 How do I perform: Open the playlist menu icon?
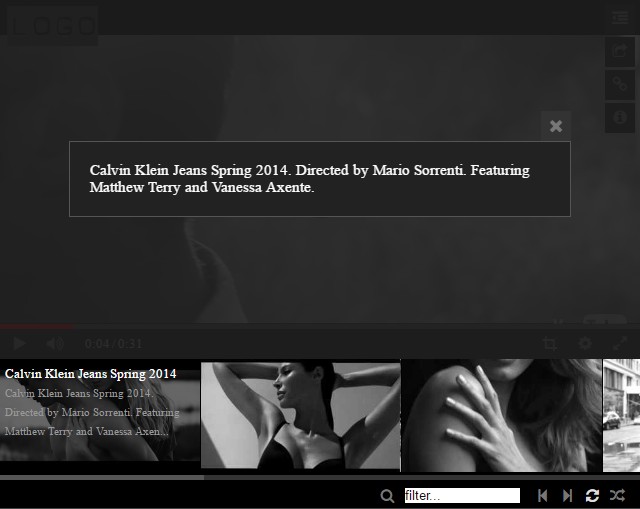click(620, 18)
